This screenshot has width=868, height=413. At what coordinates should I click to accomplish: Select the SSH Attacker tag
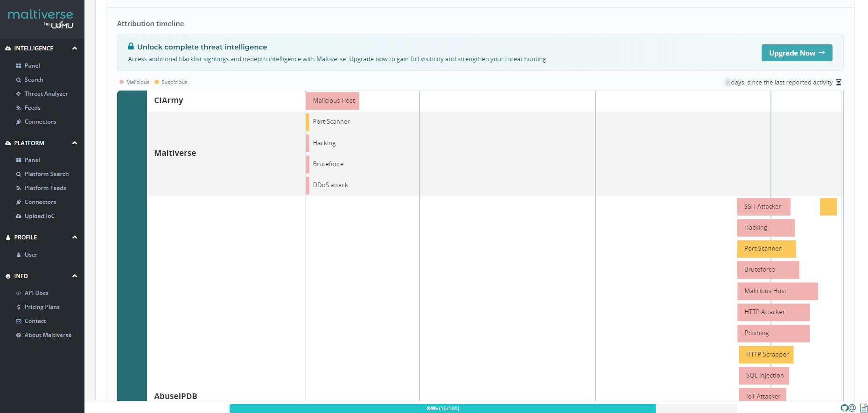[x=764, y=207]
